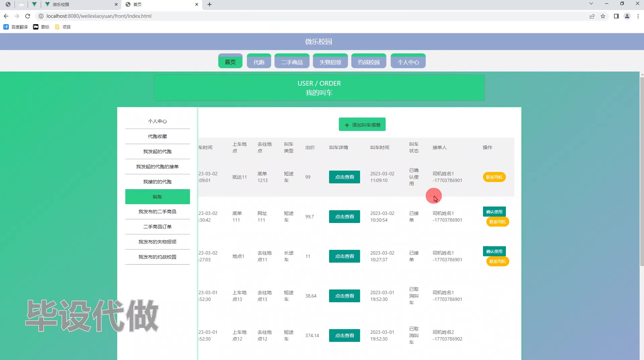Close the 首页 browser tab

click(x=197, y=4)
